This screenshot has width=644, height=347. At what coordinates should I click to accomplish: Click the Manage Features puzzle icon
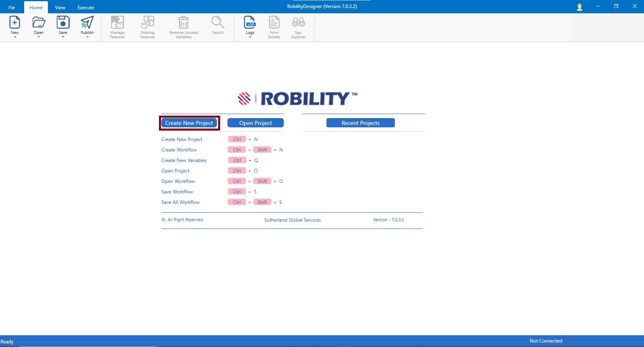(x=117, y=23)
